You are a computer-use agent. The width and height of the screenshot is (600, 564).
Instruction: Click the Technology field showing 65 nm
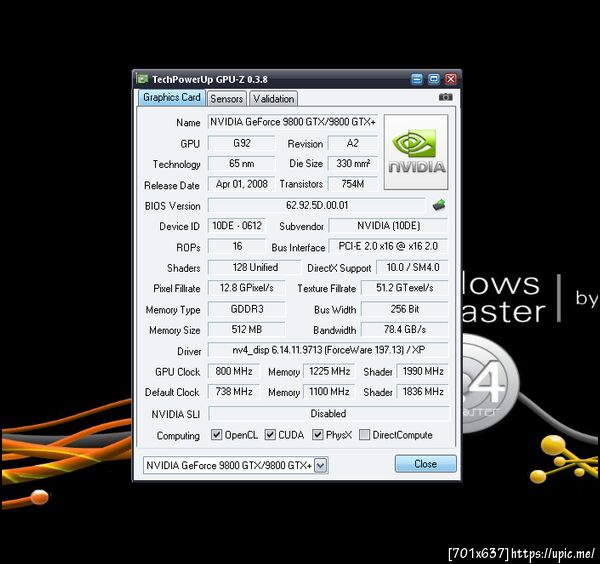coord(241,163)
